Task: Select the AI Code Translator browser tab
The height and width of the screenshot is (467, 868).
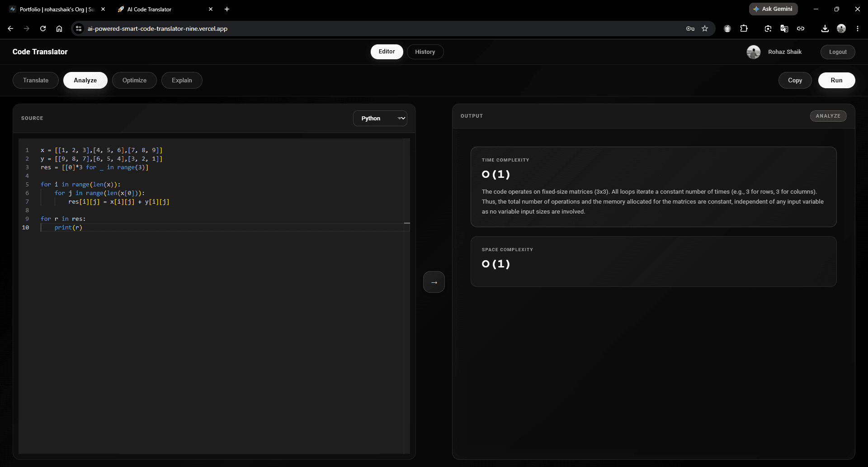Action: (x=165, y=9)
